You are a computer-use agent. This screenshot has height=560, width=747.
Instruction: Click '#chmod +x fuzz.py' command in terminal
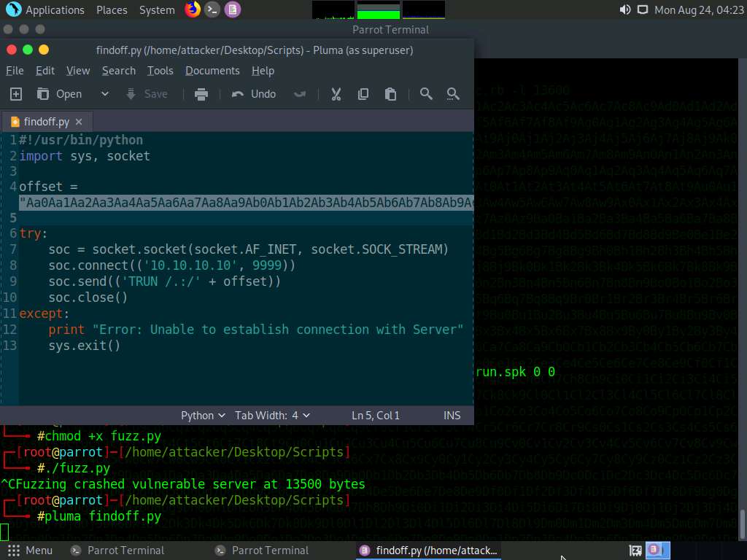coord(99,436)
